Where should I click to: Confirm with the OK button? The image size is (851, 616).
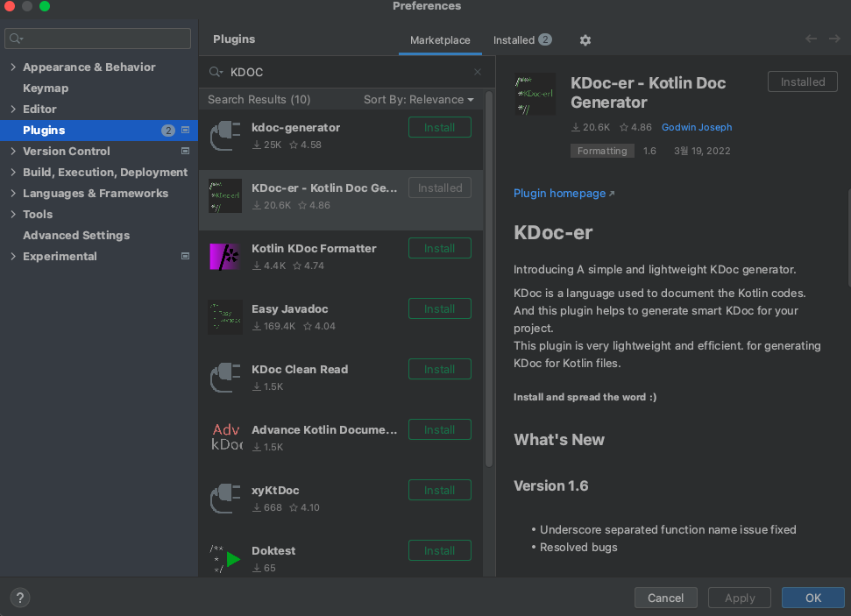click(x=813, y=598)
